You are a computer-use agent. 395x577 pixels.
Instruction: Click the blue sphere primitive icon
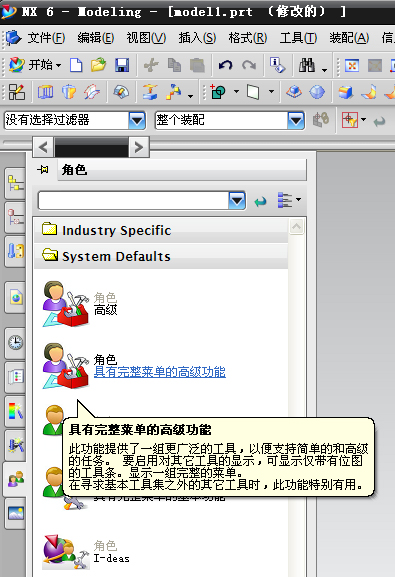coord(317,92)
